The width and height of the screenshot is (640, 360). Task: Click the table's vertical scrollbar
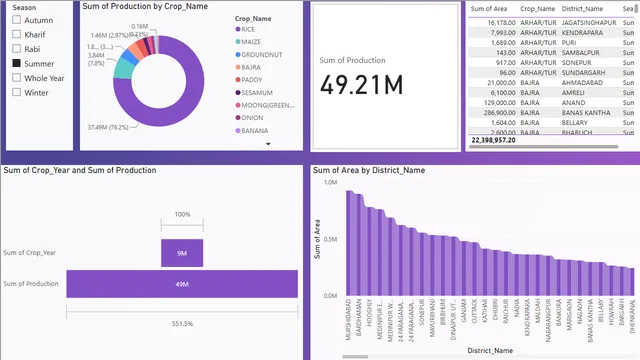[x=637, y=8]
